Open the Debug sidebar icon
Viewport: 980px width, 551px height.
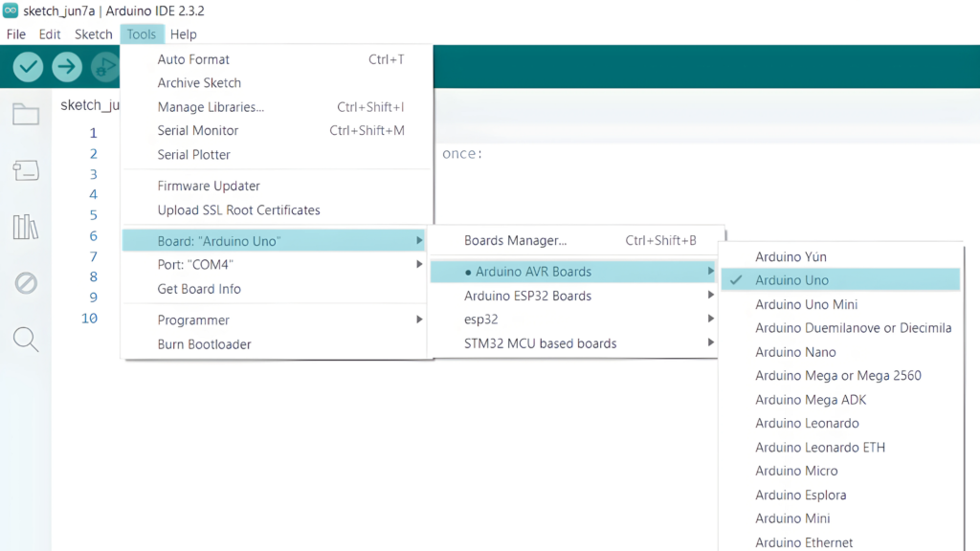click(26, 283)
